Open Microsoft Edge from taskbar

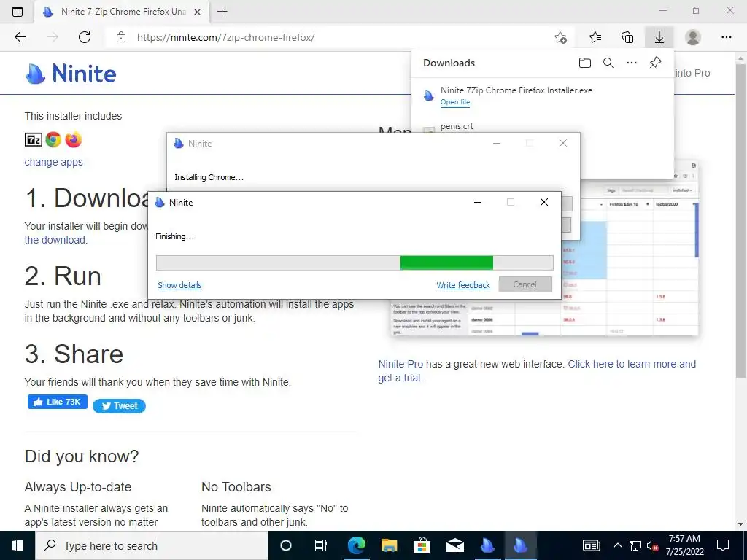tap(356, 545)
